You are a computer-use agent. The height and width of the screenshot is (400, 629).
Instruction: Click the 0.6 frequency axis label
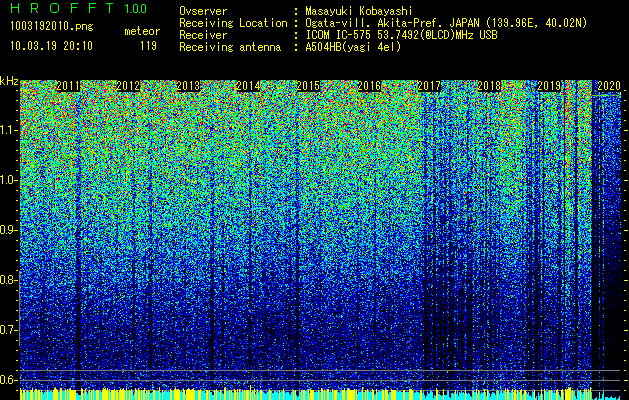click(9, 380)
